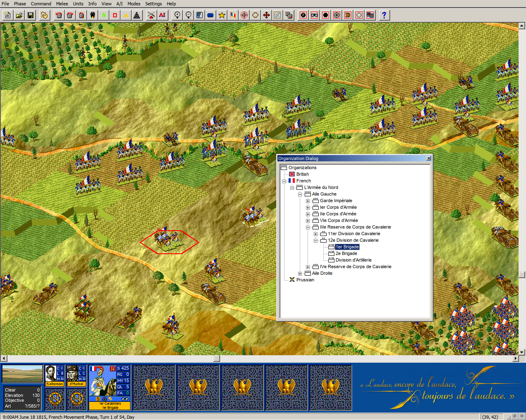
Task: Click the yellow star toolbar icon
Action: 222,15
